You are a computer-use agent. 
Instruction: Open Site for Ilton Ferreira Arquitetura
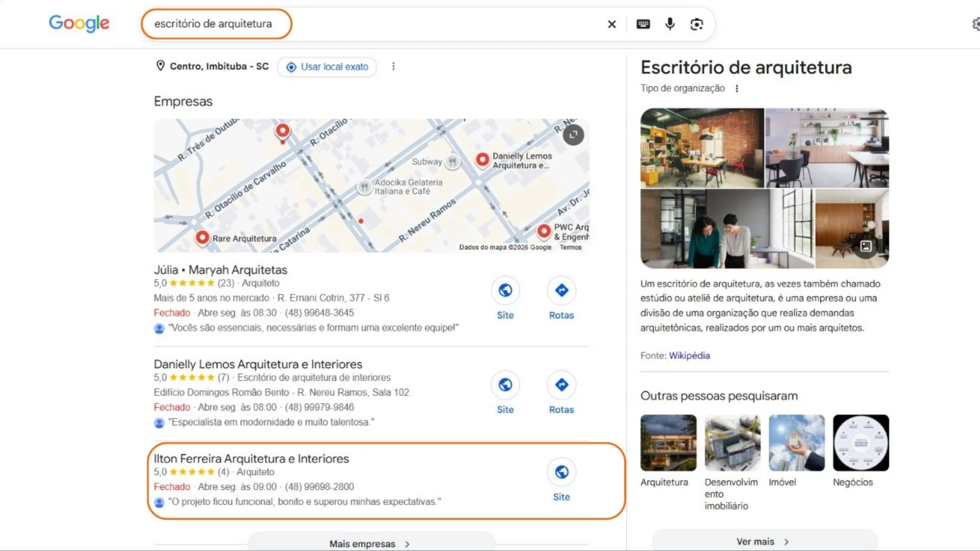click(561, 480)
